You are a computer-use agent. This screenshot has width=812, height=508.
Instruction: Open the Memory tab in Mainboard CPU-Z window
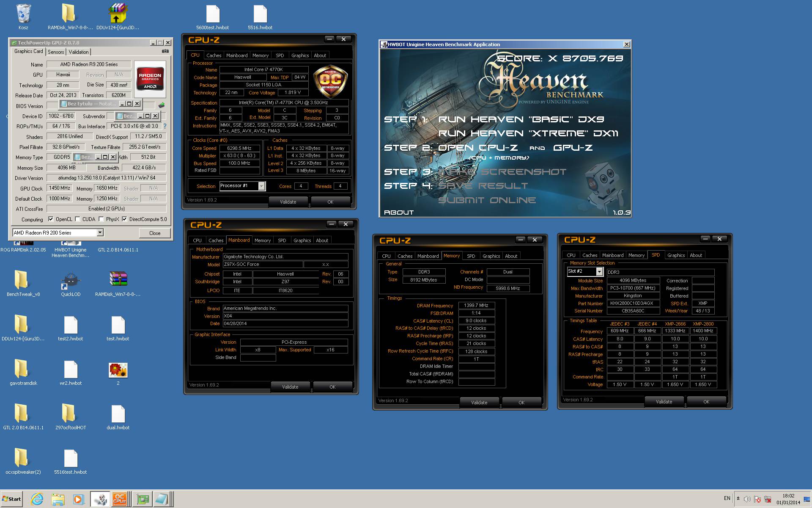point(262,240)
